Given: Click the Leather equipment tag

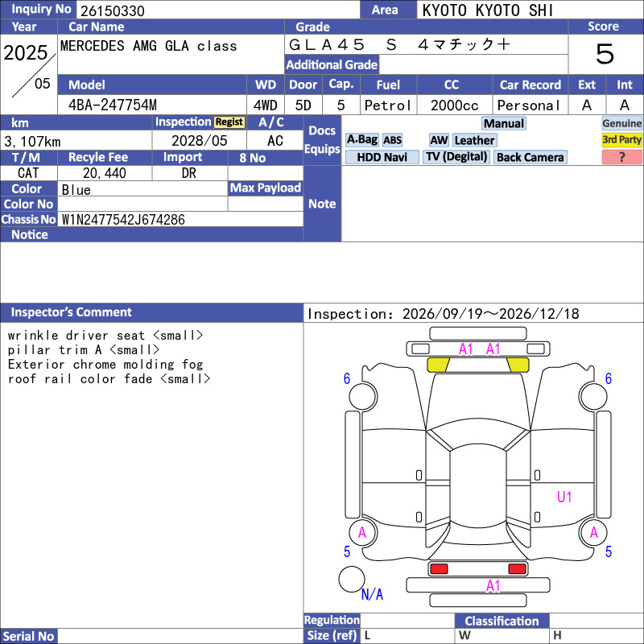Looking at the screenshot, I should coord(474,140).
